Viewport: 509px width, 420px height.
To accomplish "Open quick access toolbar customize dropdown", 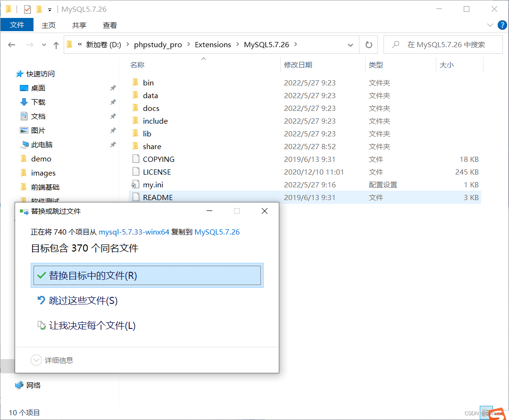I will click(50, 10).
